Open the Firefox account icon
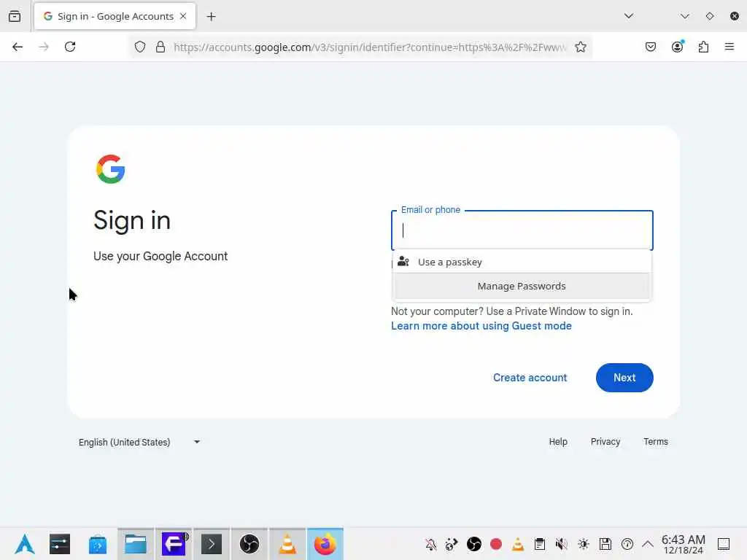This screenshot has width=747, height=560. [x=678, y=47]
